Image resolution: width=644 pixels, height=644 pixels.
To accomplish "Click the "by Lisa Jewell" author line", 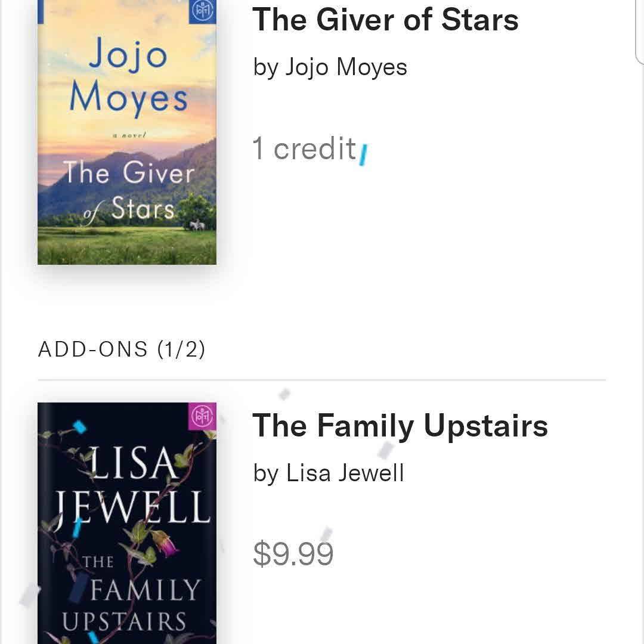I will click(329, 473).
